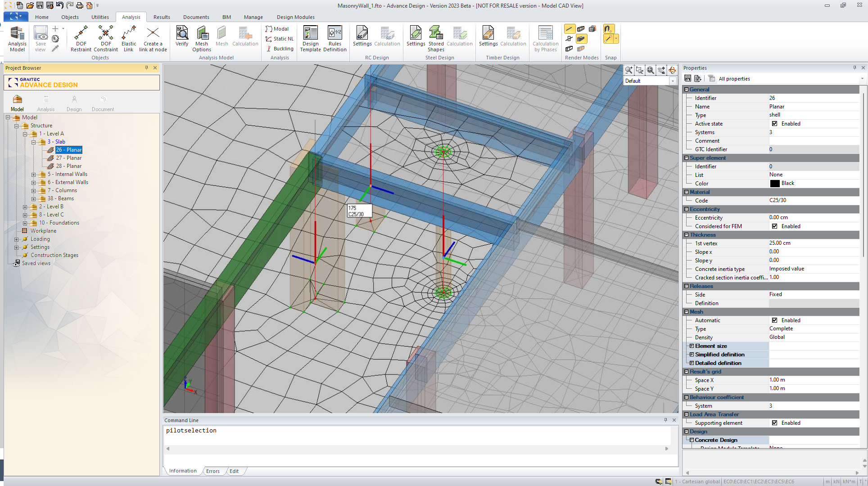
Task: Switch to the Home ribbon tab
Action: click(x=42, y=17)
